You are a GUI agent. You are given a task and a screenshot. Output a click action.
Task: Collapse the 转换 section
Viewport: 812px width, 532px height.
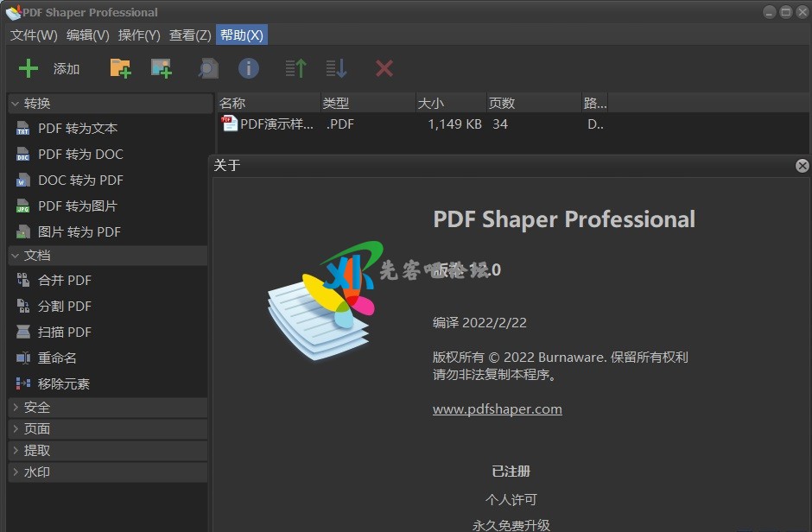(16, 104)
